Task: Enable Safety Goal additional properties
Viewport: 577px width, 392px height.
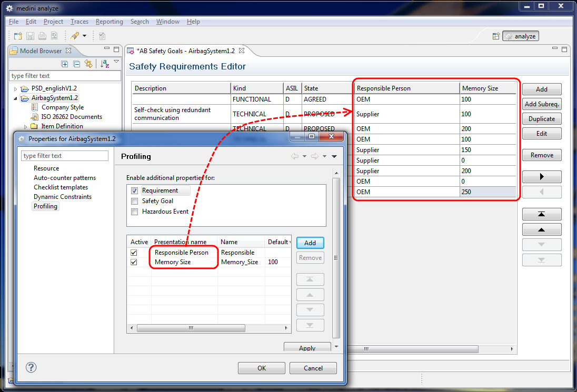Action: point(135,201)
